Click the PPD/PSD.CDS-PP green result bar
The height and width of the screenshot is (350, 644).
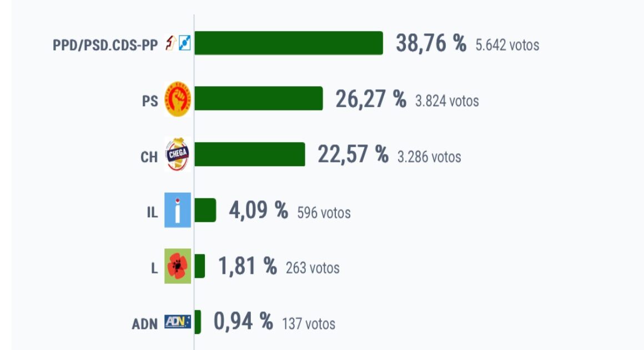pyautogui.click(x=289, y=43)
